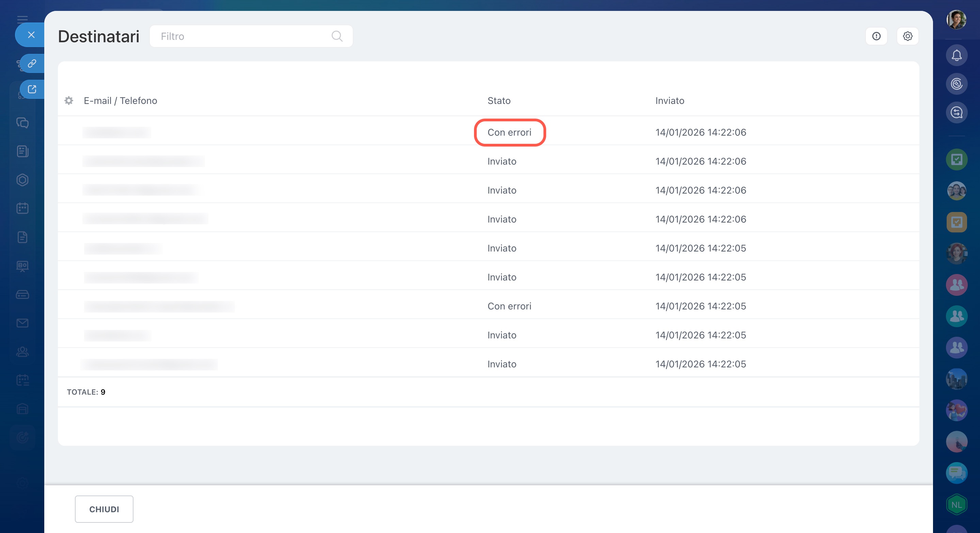Open the calendar icon in left sidebar
Screen dimensions: 980x533
[22, 208]
